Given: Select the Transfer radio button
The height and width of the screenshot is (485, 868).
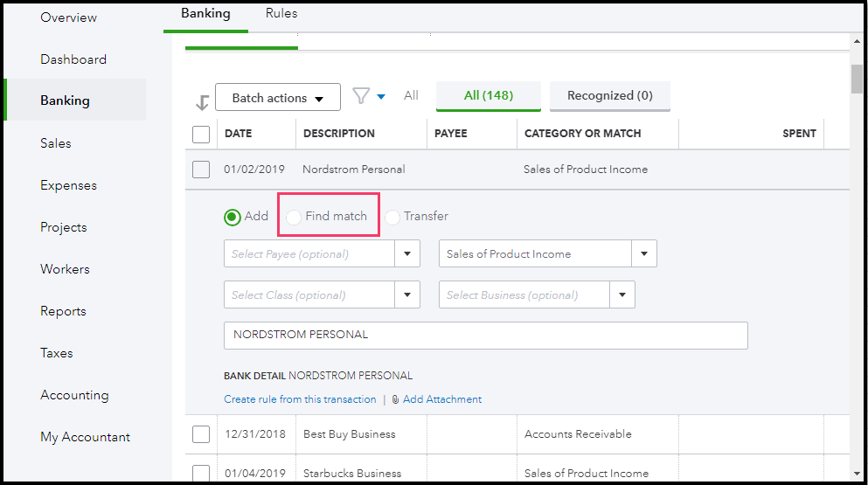Looking at the screenshot, I should pos(392,217).
